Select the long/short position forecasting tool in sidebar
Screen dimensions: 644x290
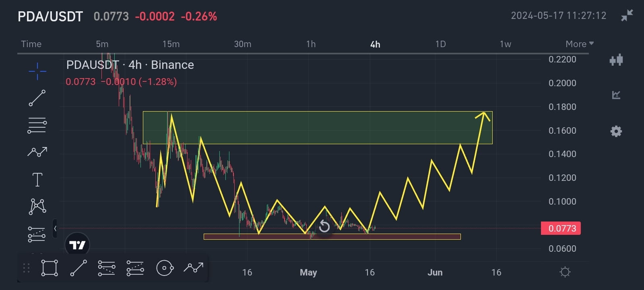coord(37,234)
